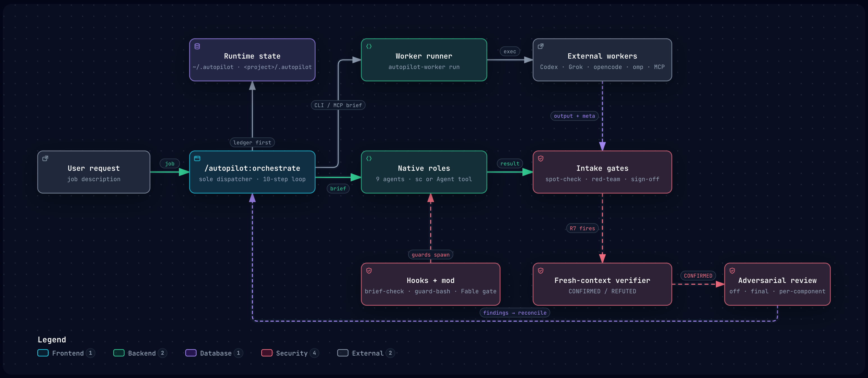The height and width of the screenshot is (378, 868).
Task: Click the 'Native roles' node title
Action: click(424, 168)
